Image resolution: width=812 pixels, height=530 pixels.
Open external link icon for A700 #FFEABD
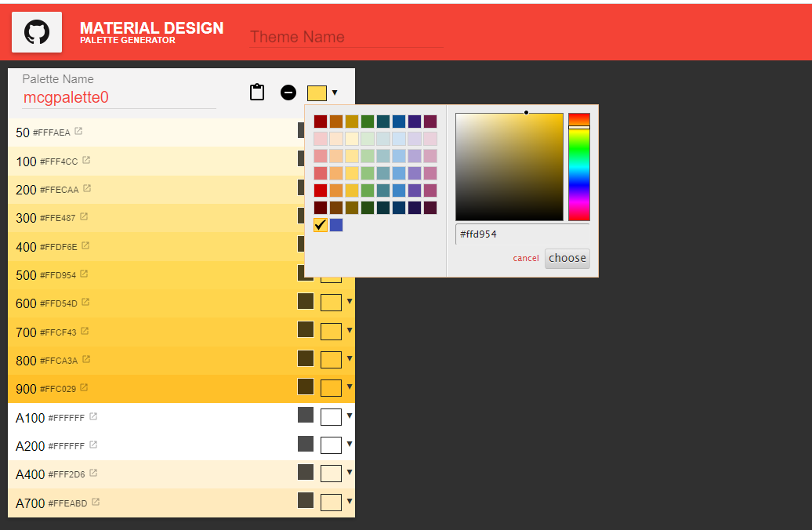[x=96, y=502]
